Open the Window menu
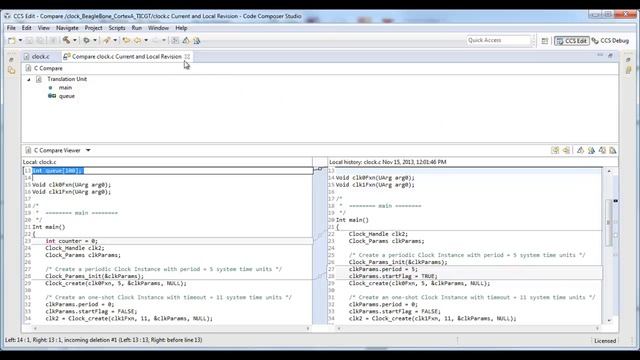The height and width of the screenshot is (360, 640). [158, 28]
